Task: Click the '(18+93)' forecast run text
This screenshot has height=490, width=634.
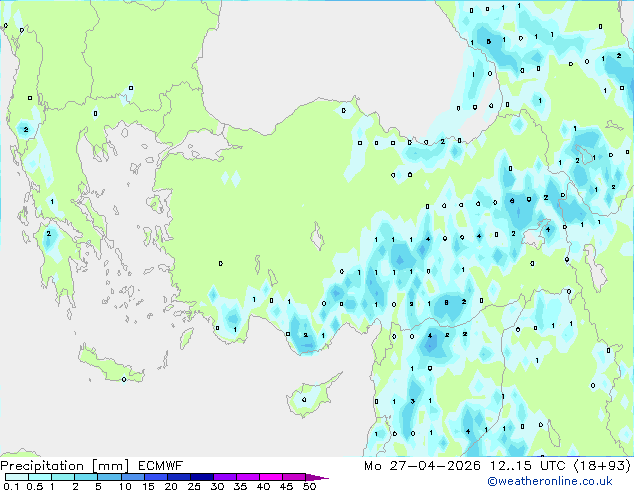Action: click(x=602, y=466)
